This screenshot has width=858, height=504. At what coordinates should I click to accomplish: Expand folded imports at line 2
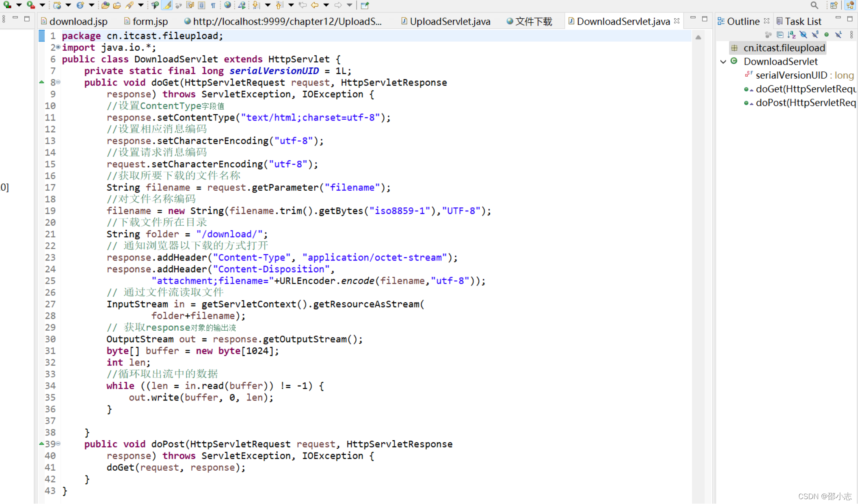pos(58,47)
